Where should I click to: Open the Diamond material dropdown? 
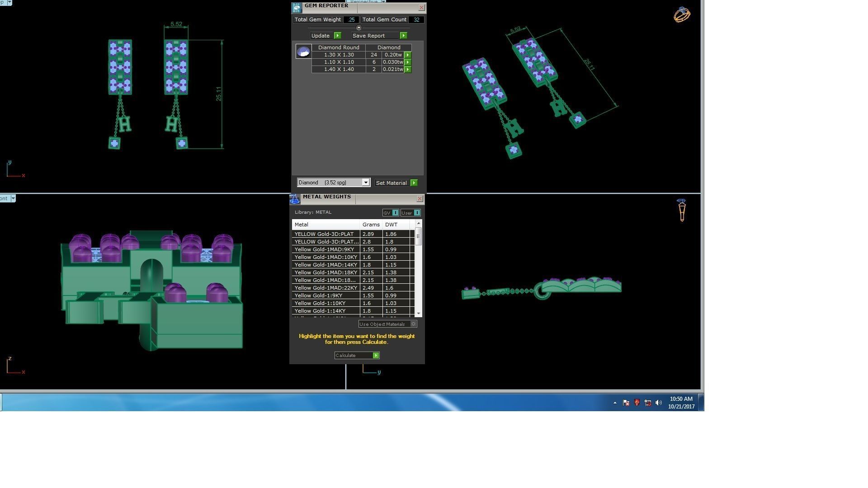pos(365,183)
